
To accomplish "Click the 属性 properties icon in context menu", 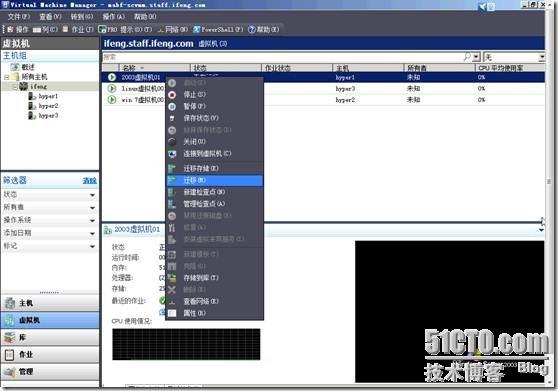I will click(x=172, y=313).
